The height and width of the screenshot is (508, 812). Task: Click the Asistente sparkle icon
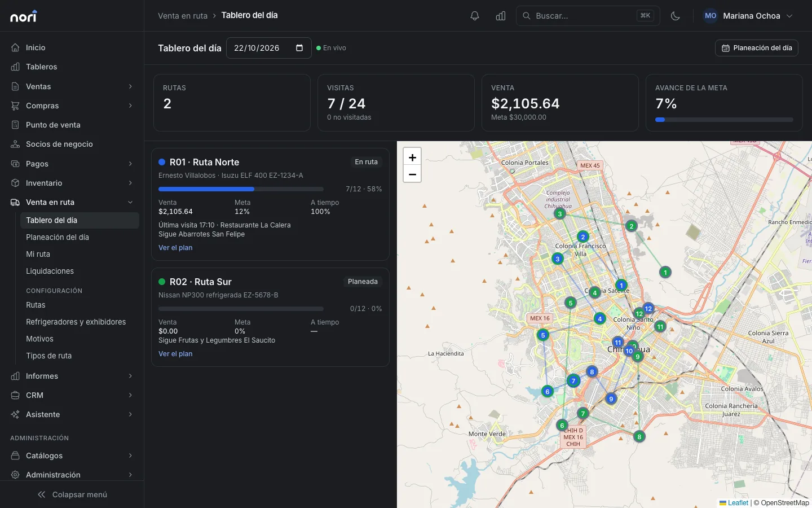[x=15, y=414]
